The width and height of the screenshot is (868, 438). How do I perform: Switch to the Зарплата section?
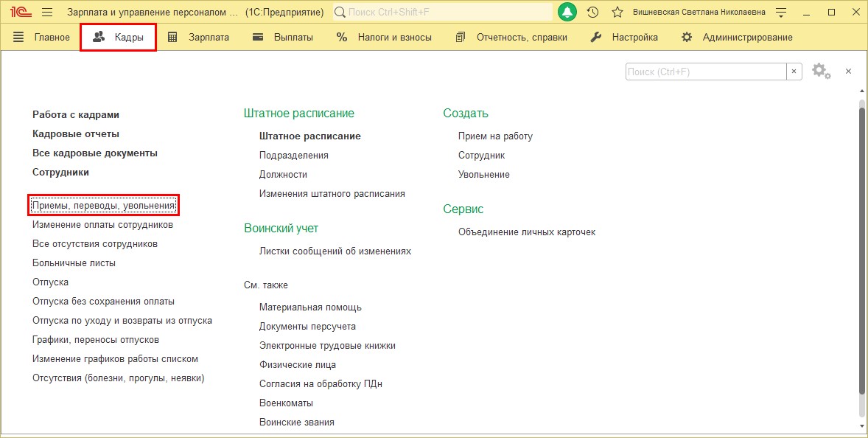[x=209, y=37]
